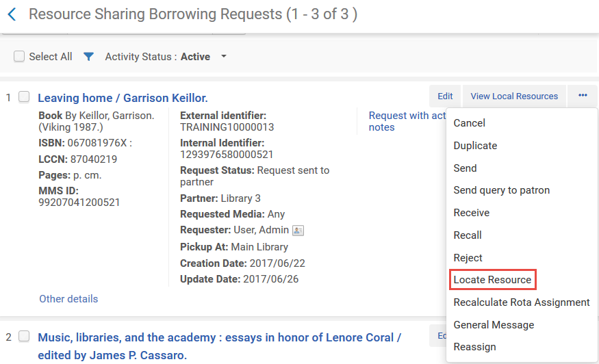599x364 pixels.
Task: Tick the checkbox for Music, libraries, and the academy
Action: tap(24, 337)
